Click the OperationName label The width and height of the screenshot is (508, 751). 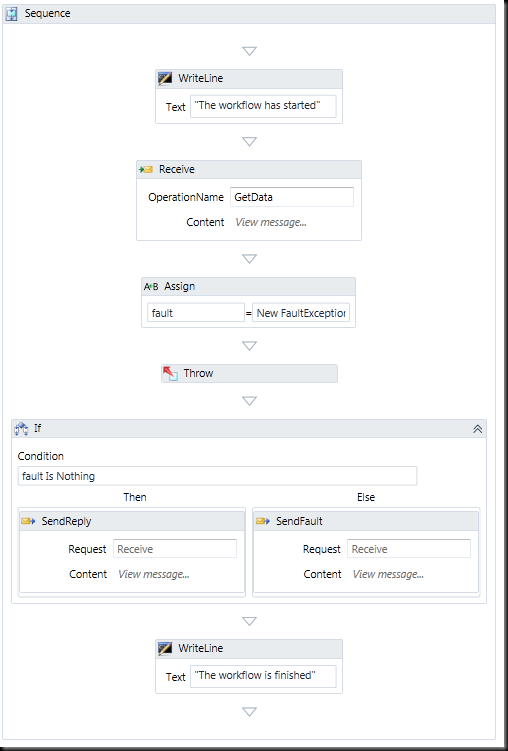point(186,197)
